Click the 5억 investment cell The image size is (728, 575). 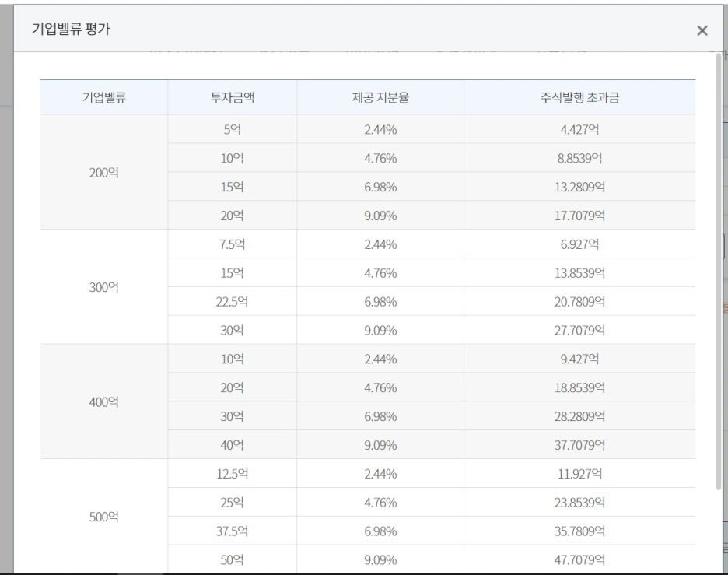(232, 129)
